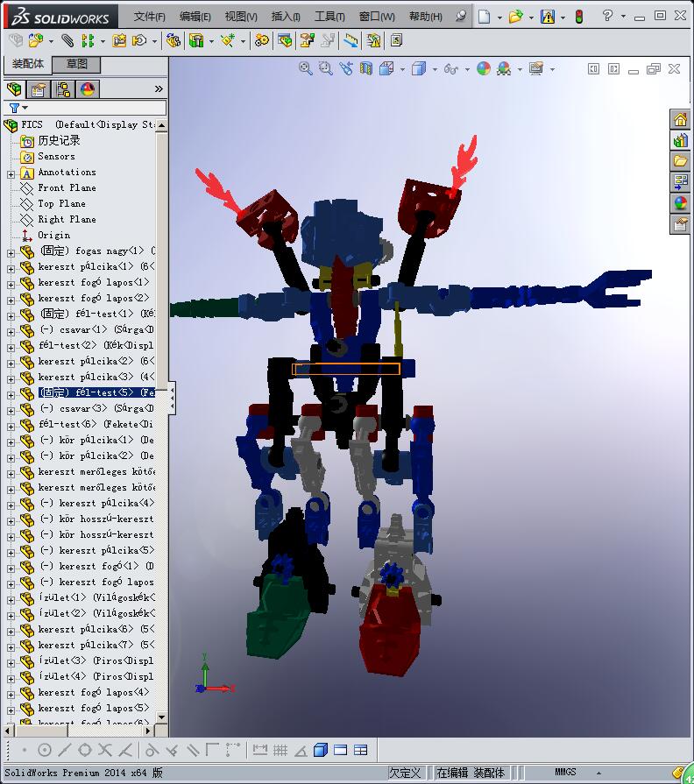Click the Apply Scene icon
Screen dimensions: 694x784
point(504,68)
